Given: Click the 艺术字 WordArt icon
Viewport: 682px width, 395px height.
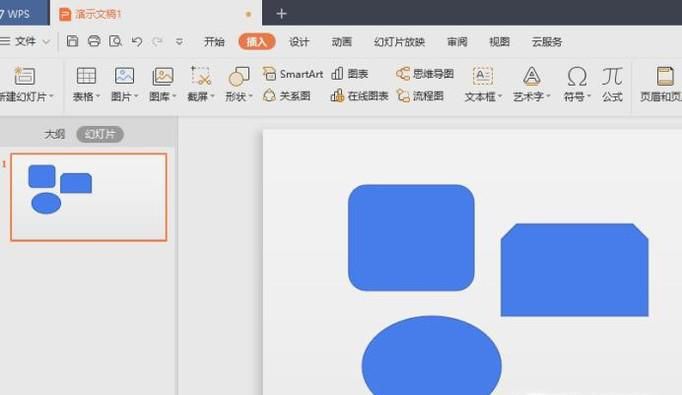Looking at the screenshot, I should 531,76.
